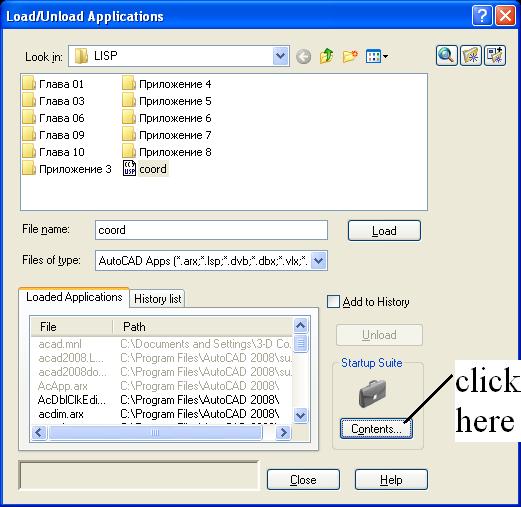Image resolution: width=521 pixels, height=507 pixels.
Task: Go up one folder level
Action: coord(326,56)
